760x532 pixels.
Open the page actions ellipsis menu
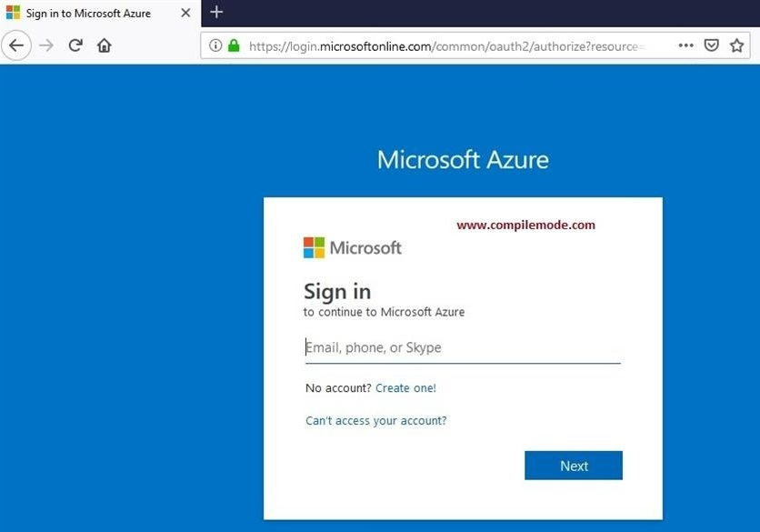coord(685,45)
